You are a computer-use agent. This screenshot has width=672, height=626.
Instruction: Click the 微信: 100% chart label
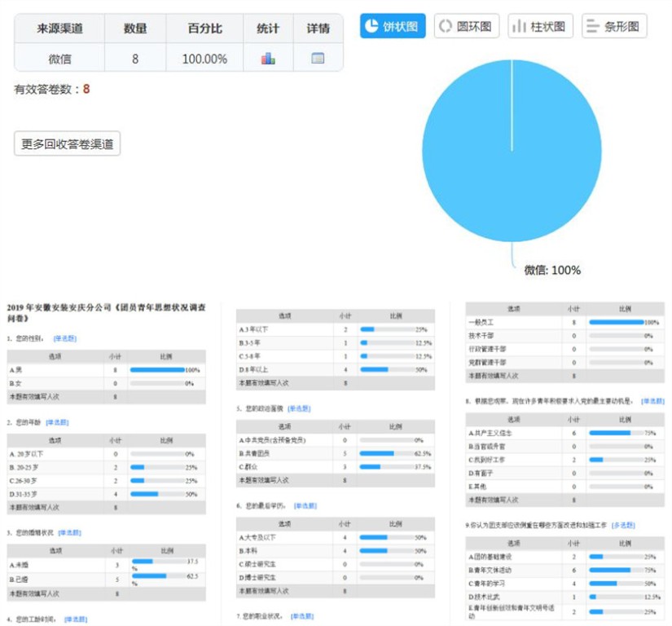[x=551, y=270]
